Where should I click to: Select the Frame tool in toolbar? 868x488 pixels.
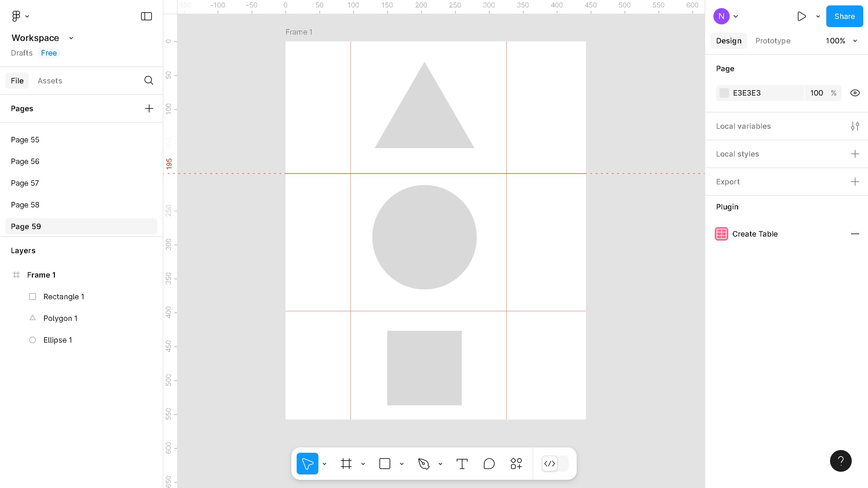[346, 464]
